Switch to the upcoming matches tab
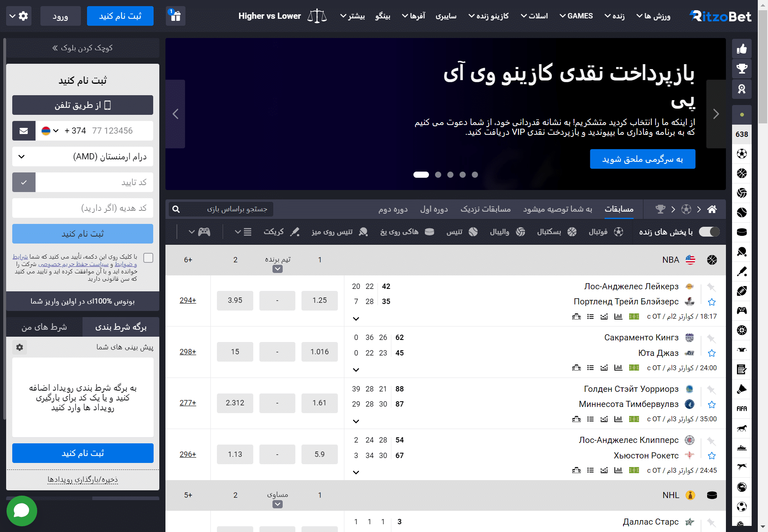The height and width of the screenshot is (532, 768). click(x=485, y=209)
